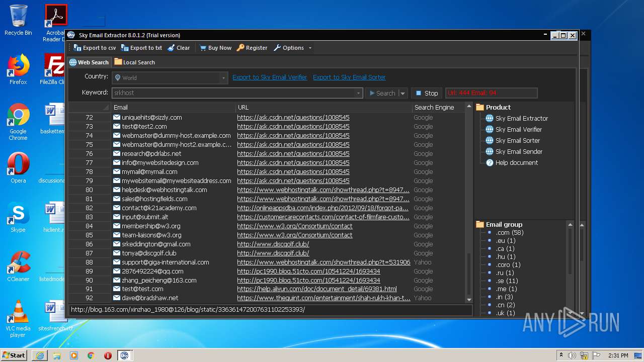Select Sky Email Sender in Product tree
This screenshot has height=362, width=644.
[x=518, y=151]
